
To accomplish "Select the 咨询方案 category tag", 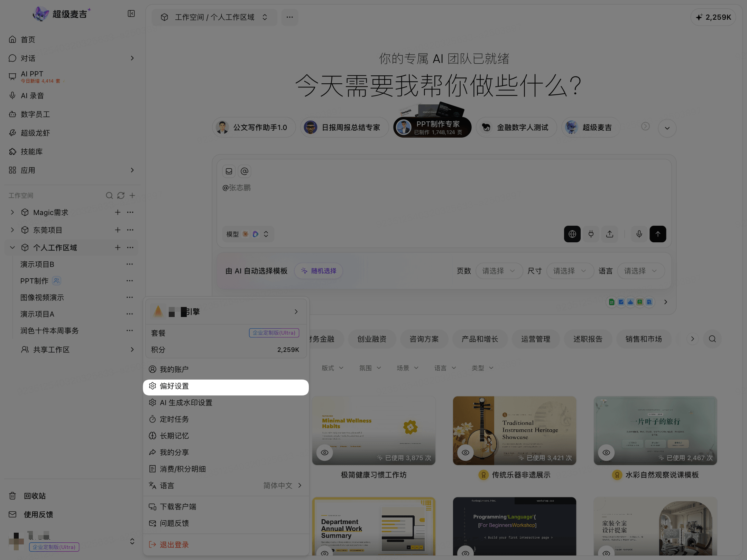I will point(424,339).
